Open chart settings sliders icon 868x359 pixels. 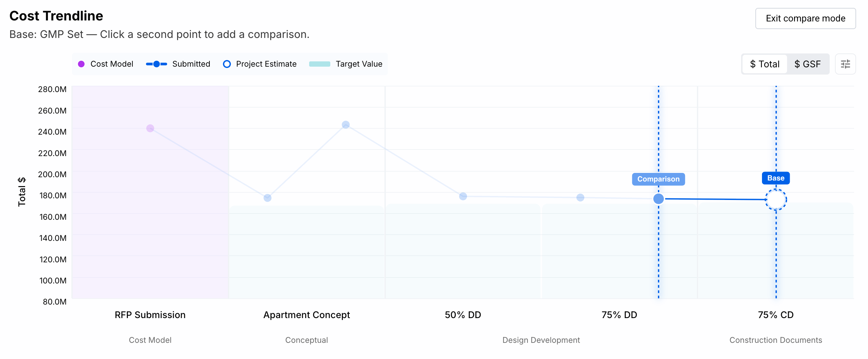pyautogui.click(x=845, y=64)
